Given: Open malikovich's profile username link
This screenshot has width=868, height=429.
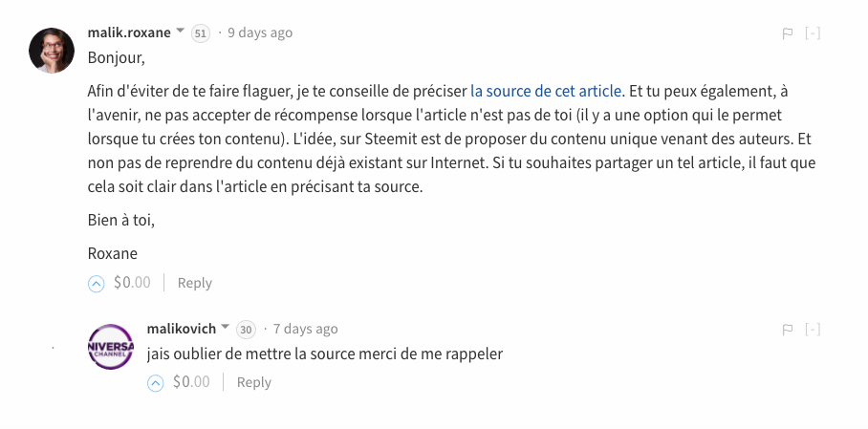Looking at the screenshot, I should coord(182,329).
